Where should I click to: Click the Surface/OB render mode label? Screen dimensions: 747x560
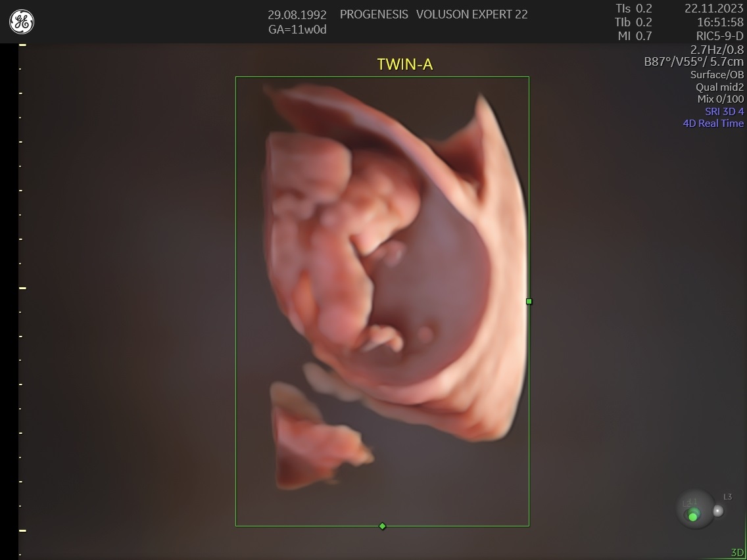(717, 74)
